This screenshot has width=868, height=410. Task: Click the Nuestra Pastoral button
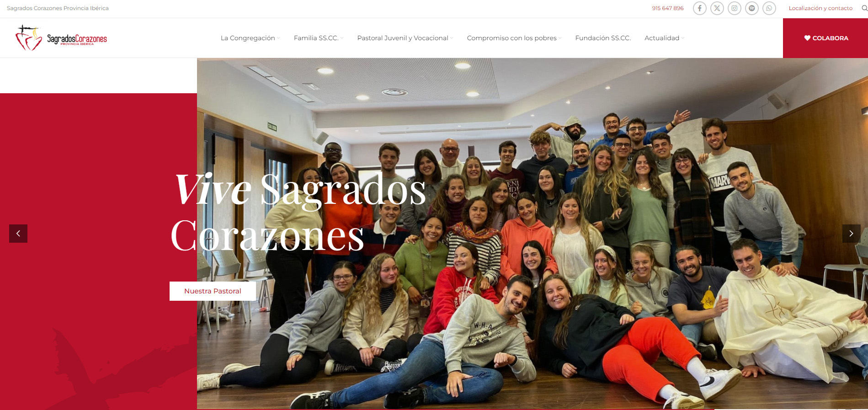[x=213, y=291]
